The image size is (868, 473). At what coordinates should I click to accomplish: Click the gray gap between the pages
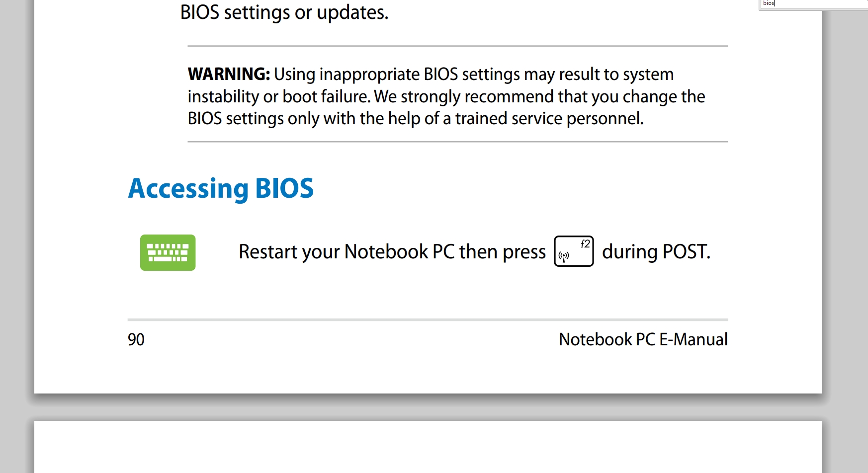pyautogui.click(x=428, y=407)
